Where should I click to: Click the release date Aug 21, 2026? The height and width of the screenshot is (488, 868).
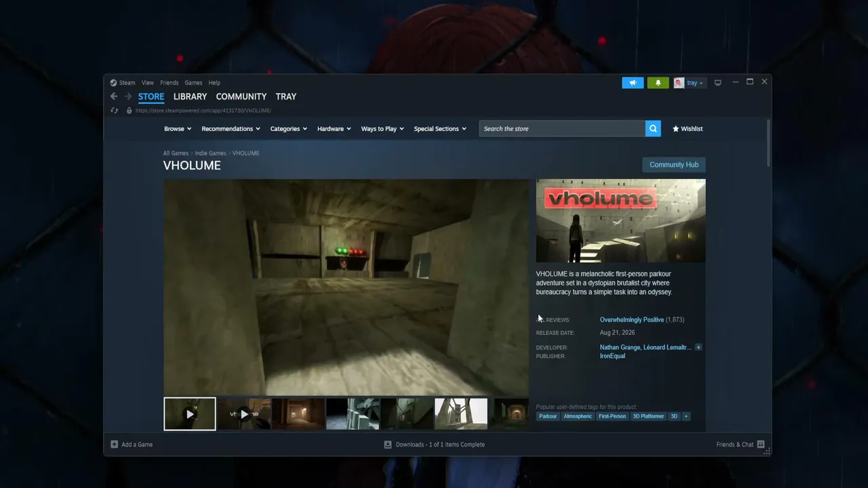pos(618,333)
